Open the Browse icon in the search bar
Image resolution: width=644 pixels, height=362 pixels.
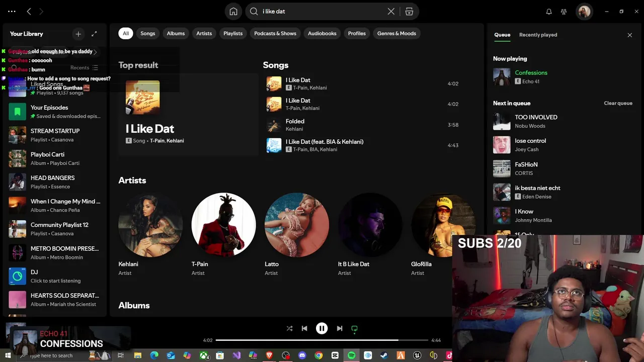point(409,12)
